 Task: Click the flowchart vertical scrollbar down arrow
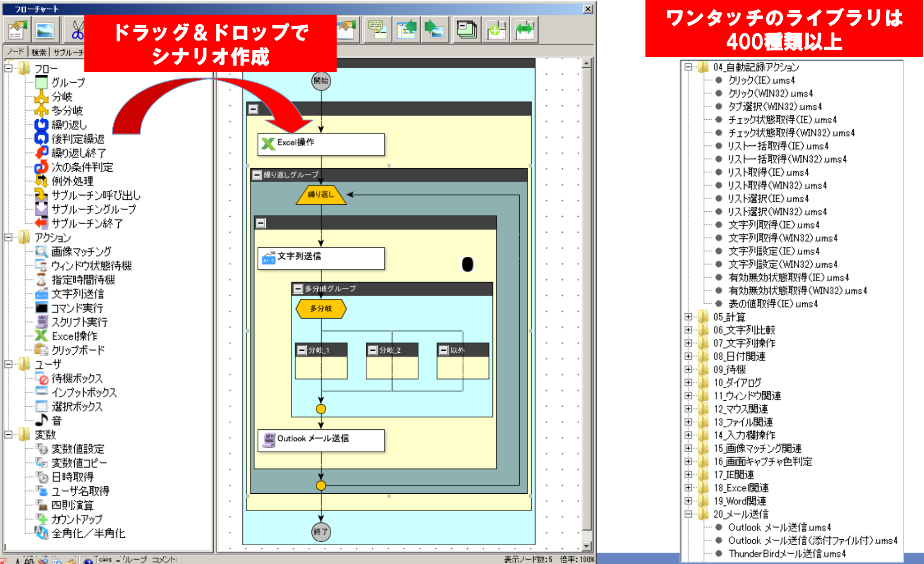point(586,546)
